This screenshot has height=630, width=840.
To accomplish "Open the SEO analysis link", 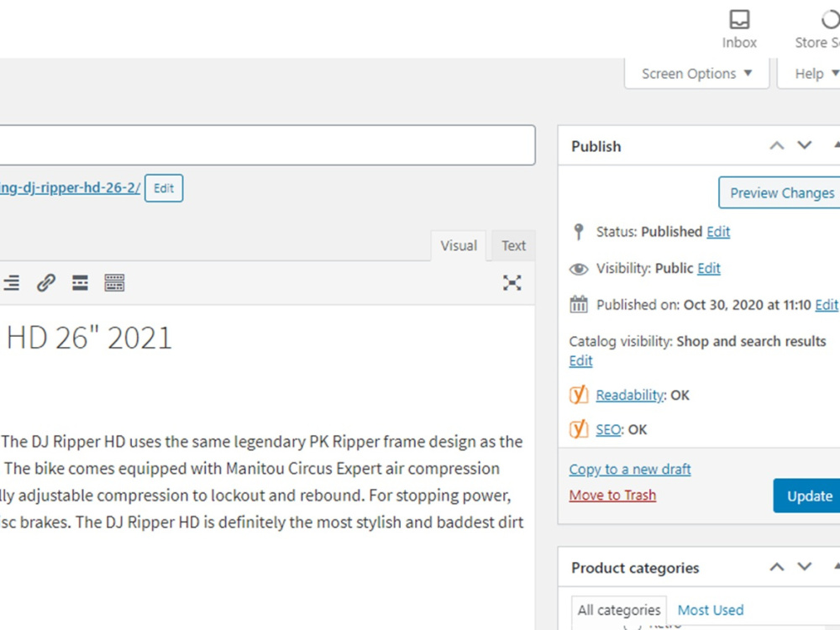I will [x=608, y=429].
